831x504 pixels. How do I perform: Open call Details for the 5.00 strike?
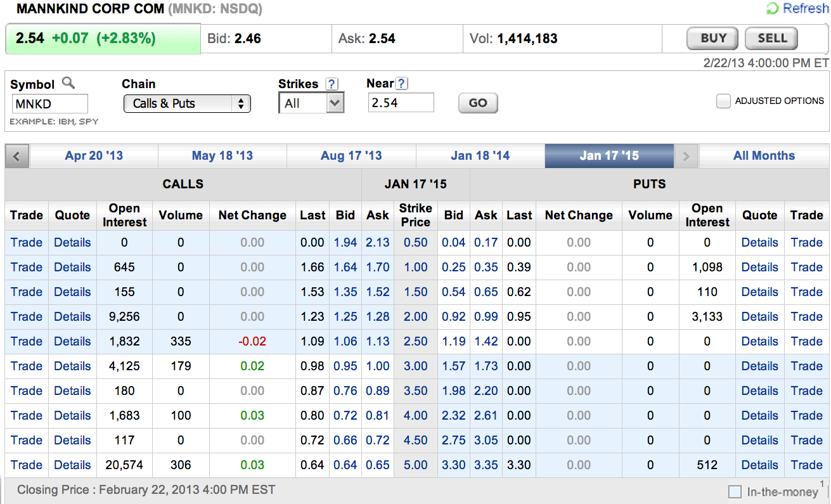pos(72,465)
